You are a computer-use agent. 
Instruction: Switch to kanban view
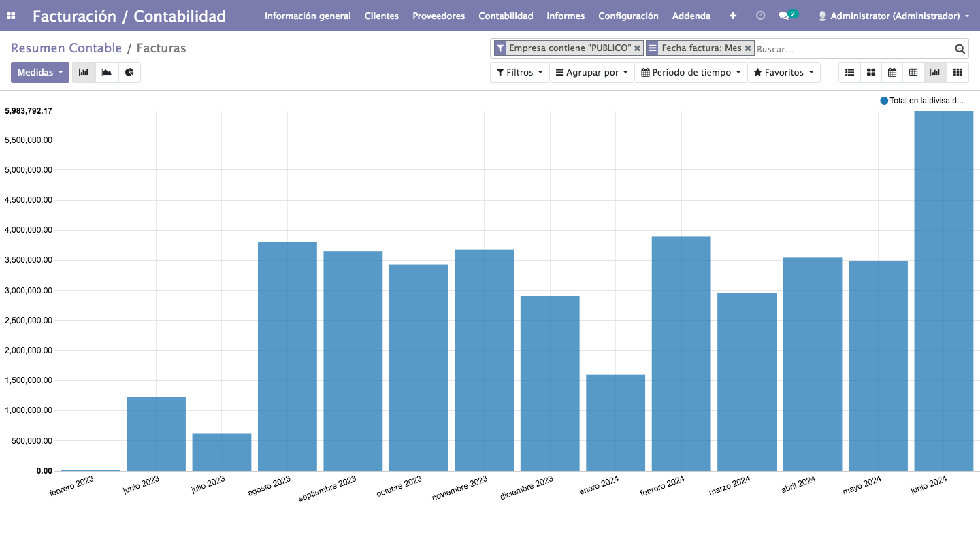pyautogui.click(x=870, y=72)
